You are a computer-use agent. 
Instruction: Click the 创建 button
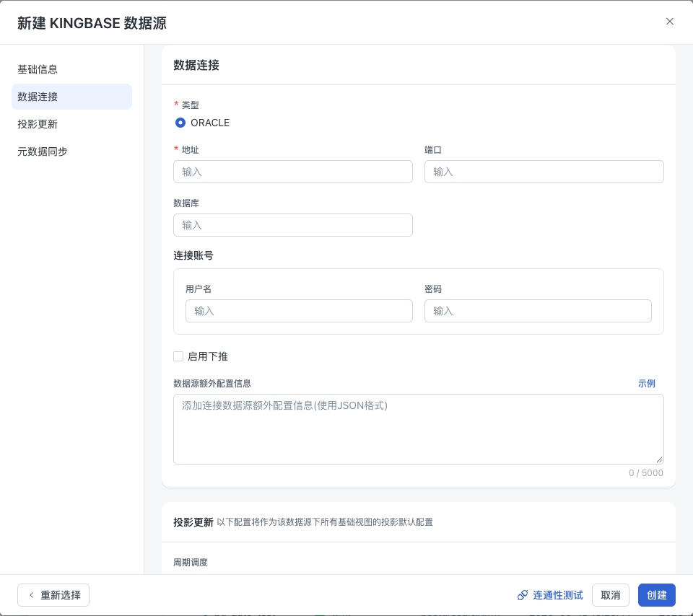click(656, 595)
